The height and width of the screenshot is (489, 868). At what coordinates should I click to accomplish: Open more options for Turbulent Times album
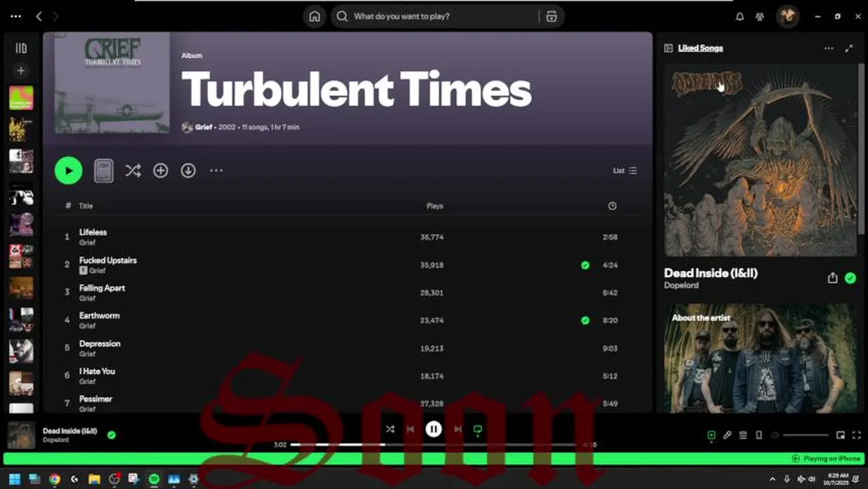216,170
